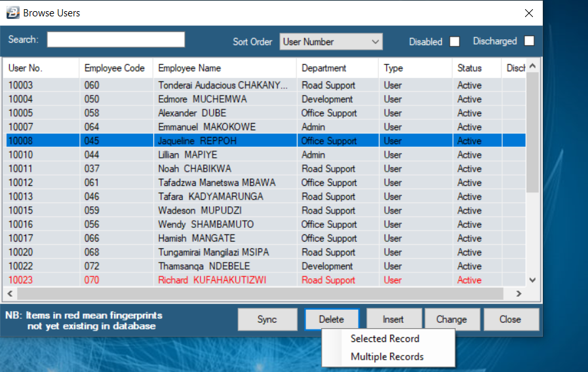Click employee code 058
The height and width of the screenshot is (372, 588).
click(92, 113)
